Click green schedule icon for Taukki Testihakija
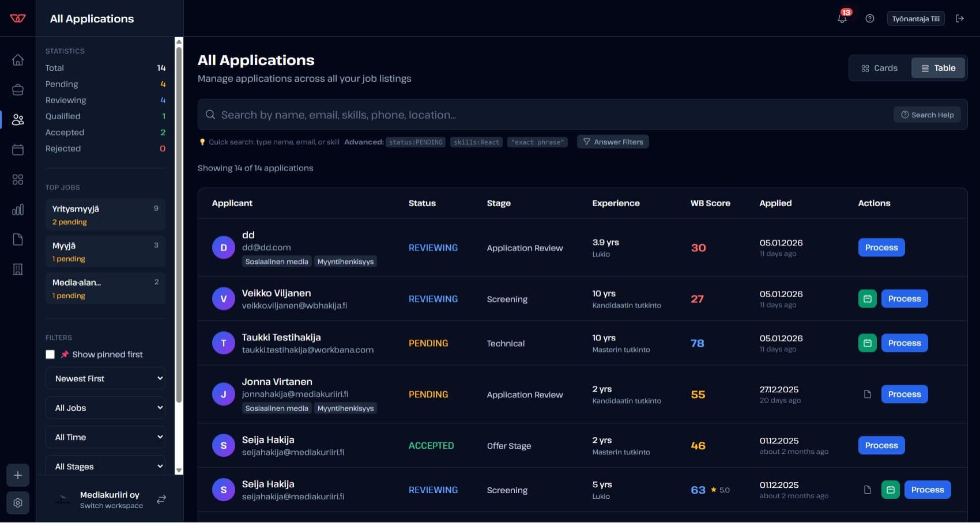 867,343
